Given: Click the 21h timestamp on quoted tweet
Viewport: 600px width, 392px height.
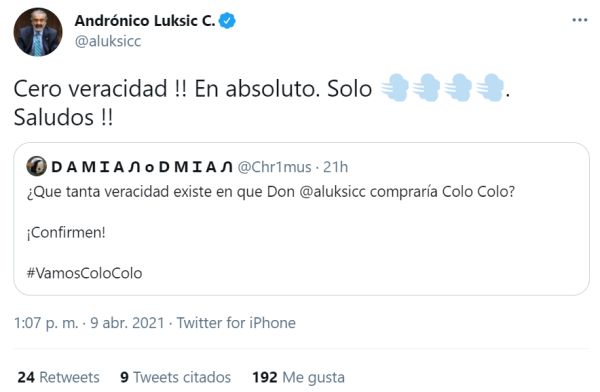Looking at the screenshot, I should pos(336,167).
